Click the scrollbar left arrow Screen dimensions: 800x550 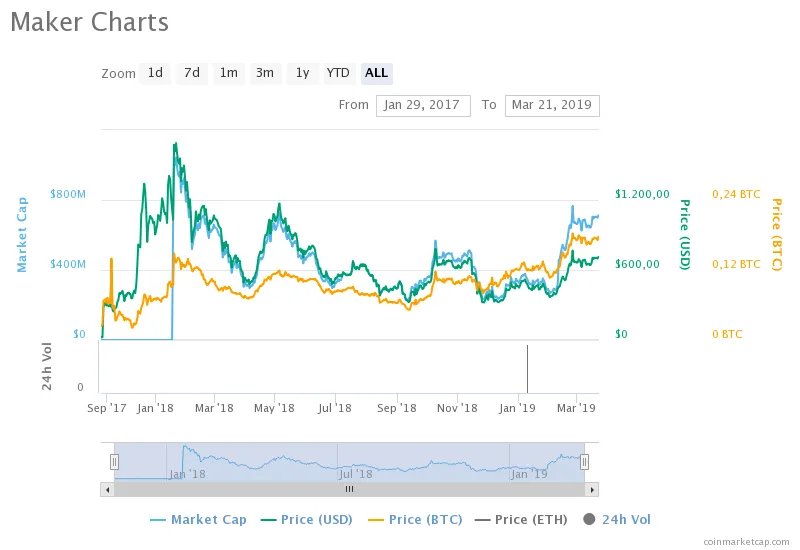coord(107,490)
